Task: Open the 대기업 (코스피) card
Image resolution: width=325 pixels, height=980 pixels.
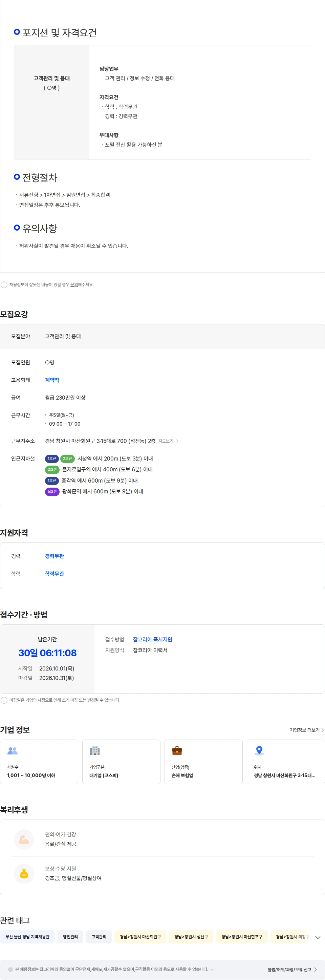Action: pyautogui.click(x=121, y=762)
